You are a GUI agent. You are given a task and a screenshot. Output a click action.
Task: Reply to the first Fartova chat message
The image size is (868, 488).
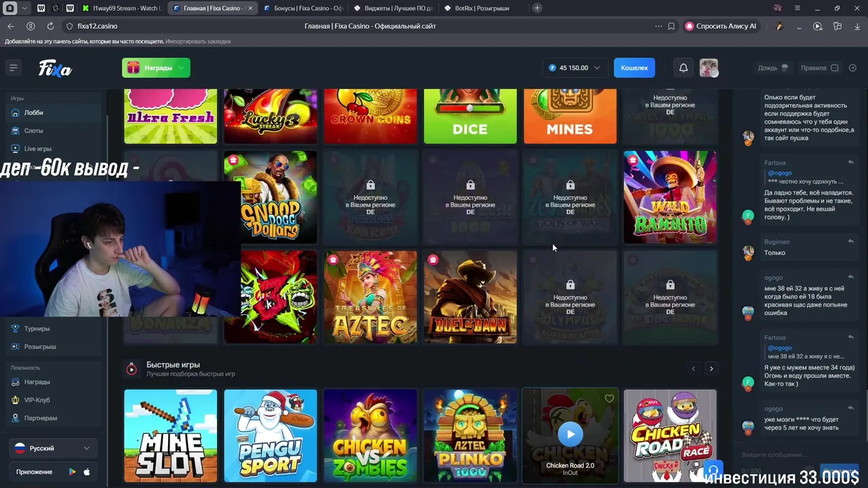[x=850, y=163]
